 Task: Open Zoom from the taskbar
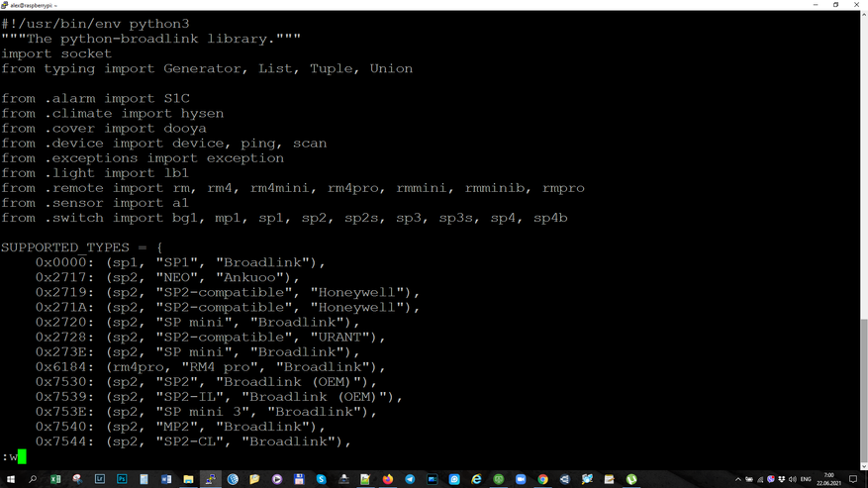(521, 479)
